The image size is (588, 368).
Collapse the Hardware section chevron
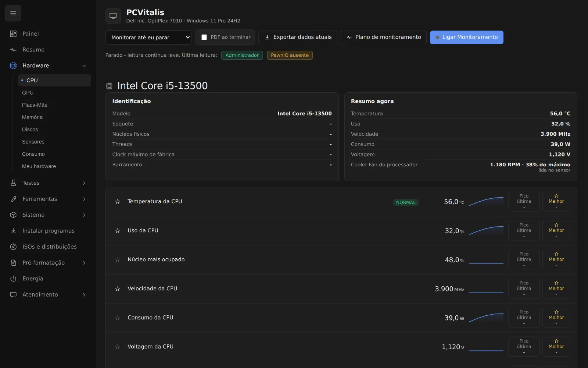tap(84, 66)
